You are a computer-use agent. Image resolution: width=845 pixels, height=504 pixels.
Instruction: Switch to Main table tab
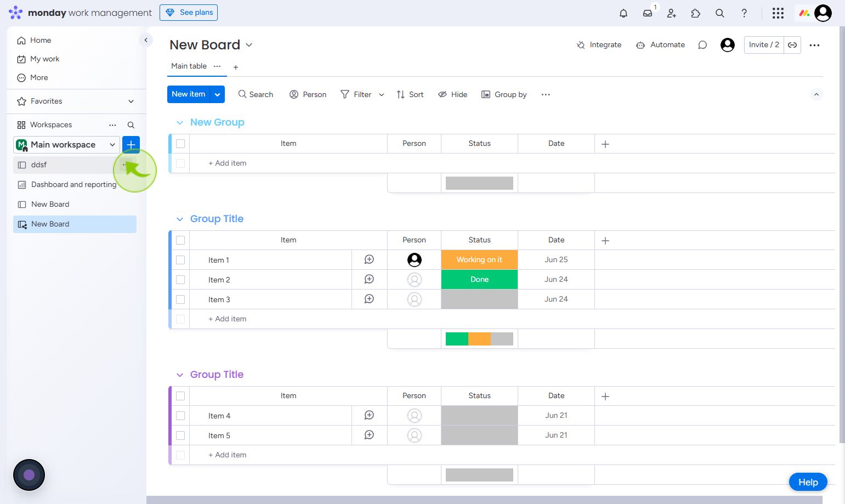tap(189, 66)
